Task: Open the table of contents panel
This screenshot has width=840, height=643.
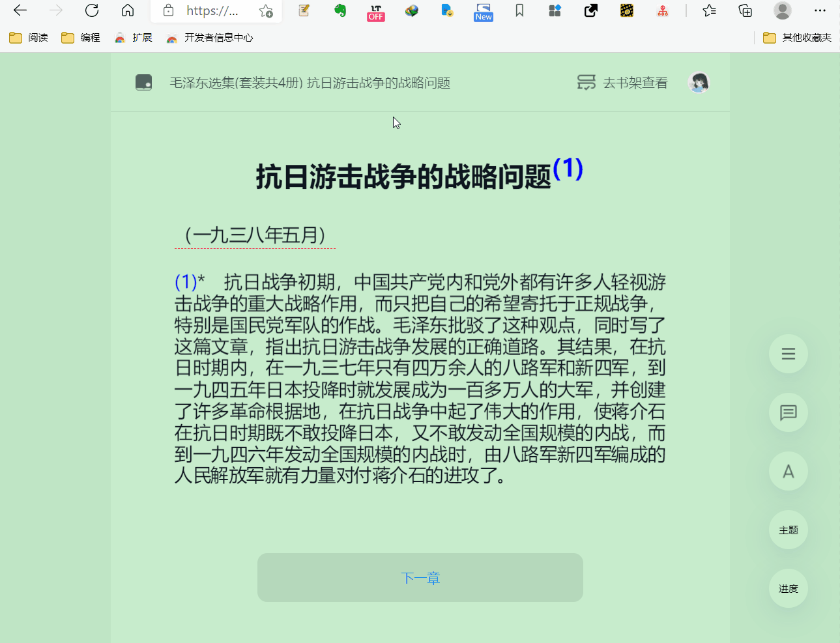Action: pos(788,354)
